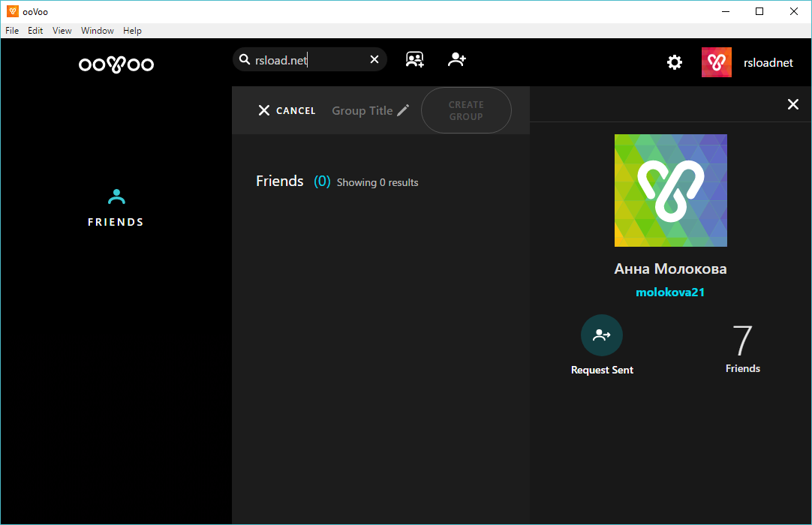
Task: Open the Help menu
Action: click(x=132, y=31)
